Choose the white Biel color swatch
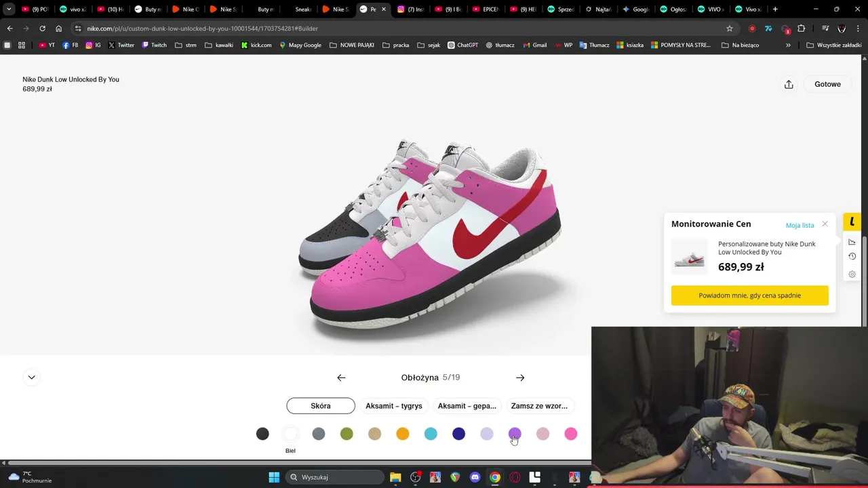This screenshot has width=868, height=488. (290, 434)
